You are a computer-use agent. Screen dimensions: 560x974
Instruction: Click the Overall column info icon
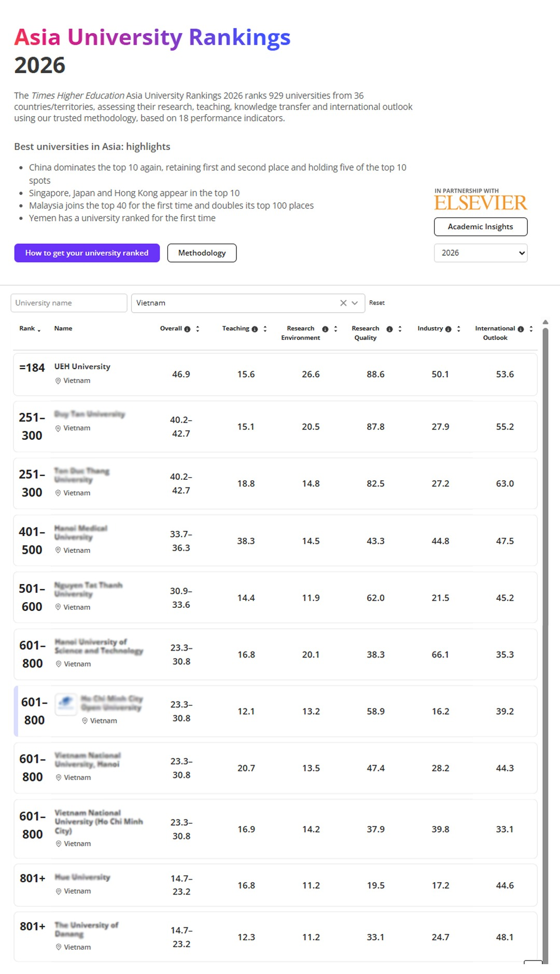187,329
